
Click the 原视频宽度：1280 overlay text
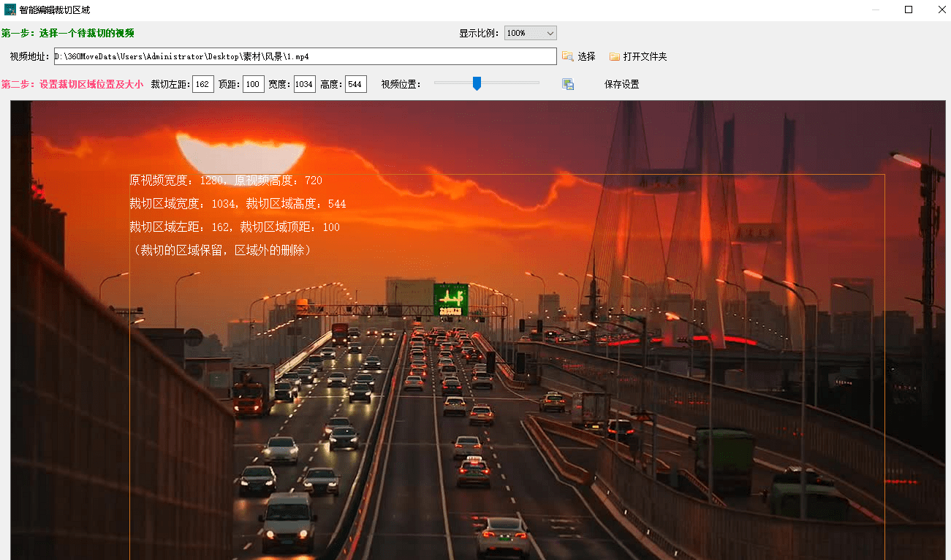click(175, 181)
